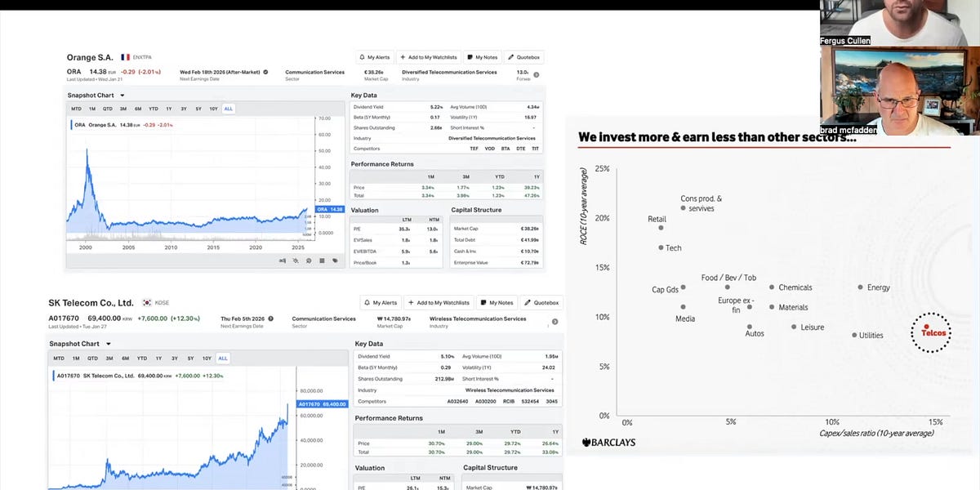Select MTD range on Orange chart
Viewport: 980px width, 490px height.
coord(76,109)
